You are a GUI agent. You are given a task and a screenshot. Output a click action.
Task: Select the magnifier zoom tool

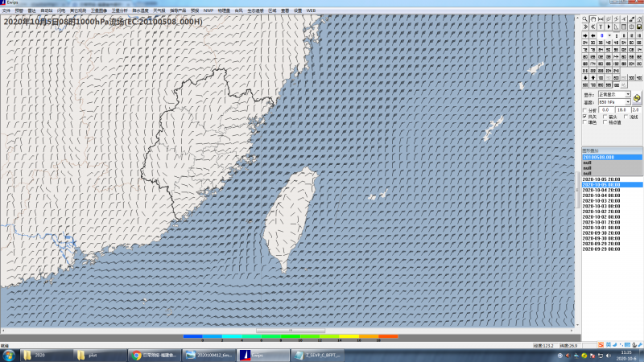tap(585, 19)
